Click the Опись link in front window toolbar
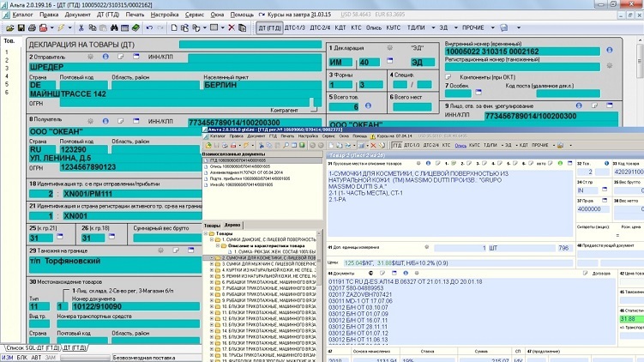 coord(460,146)
